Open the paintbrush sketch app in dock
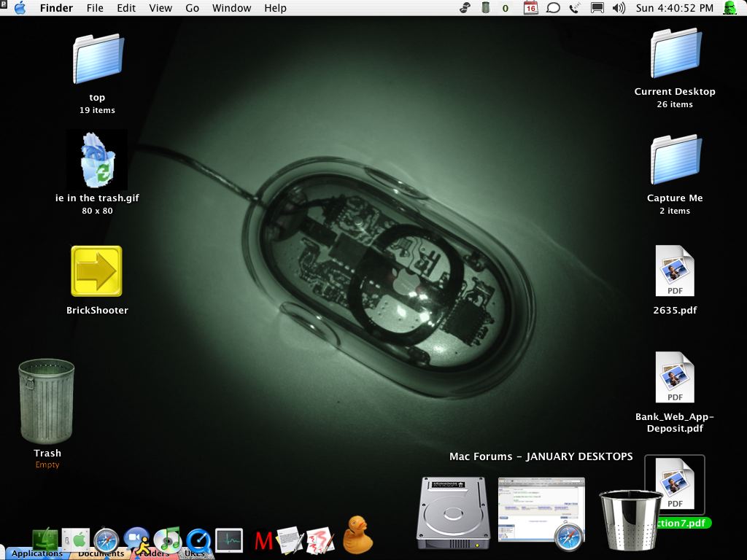This screenshot has height=560, width=747. 321,540
